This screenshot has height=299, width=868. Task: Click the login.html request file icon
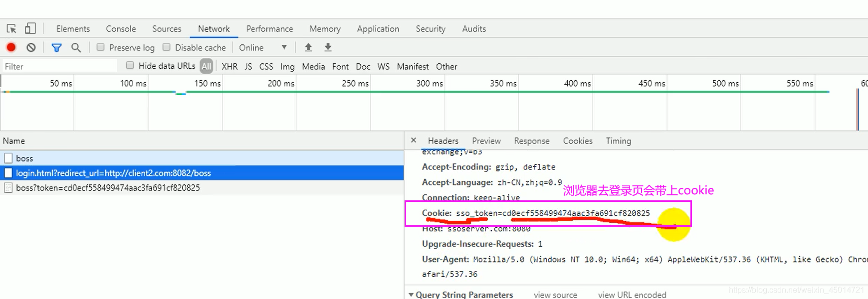point(8,173)
